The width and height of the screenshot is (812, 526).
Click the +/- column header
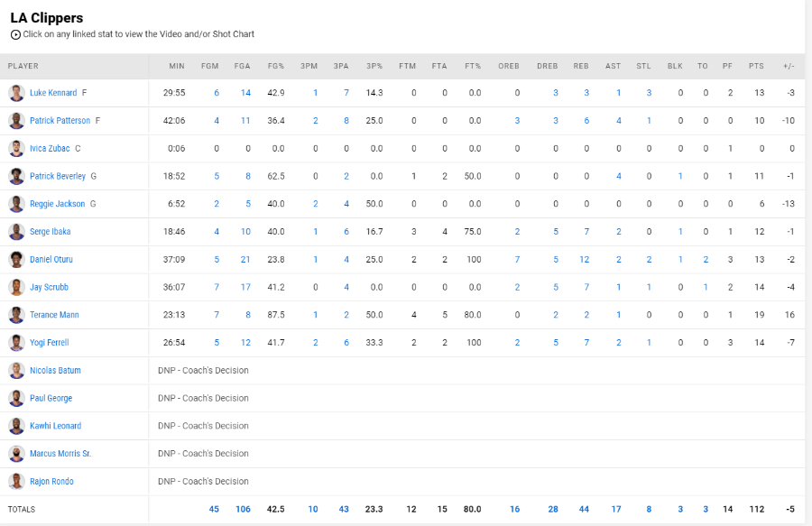789,66
